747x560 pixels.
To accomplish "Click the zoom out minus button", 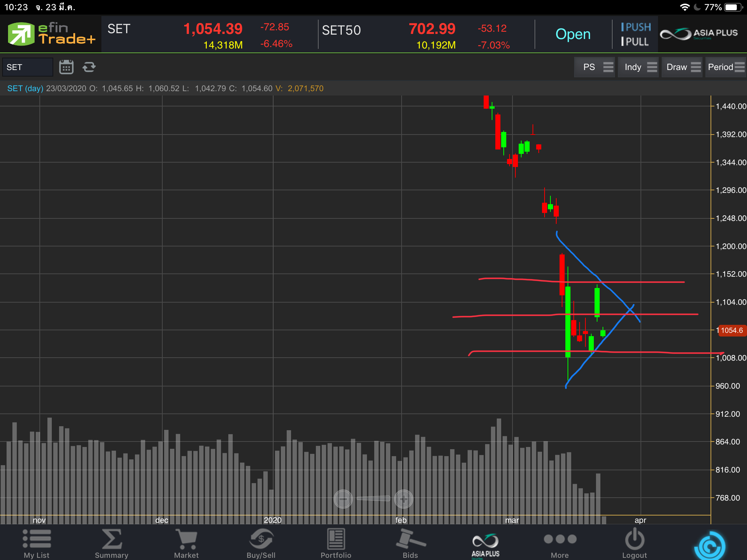I will click(x=343, y=499).
